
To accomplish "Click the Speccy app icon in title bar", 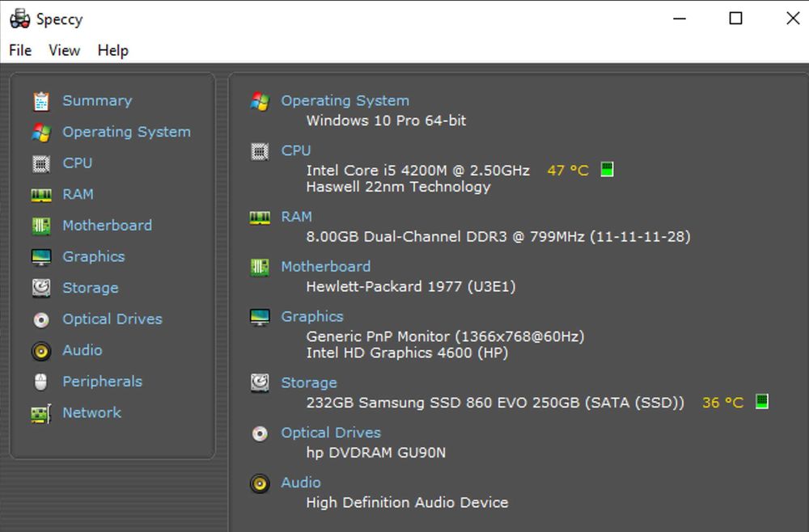I will click(x=20, y=19).
